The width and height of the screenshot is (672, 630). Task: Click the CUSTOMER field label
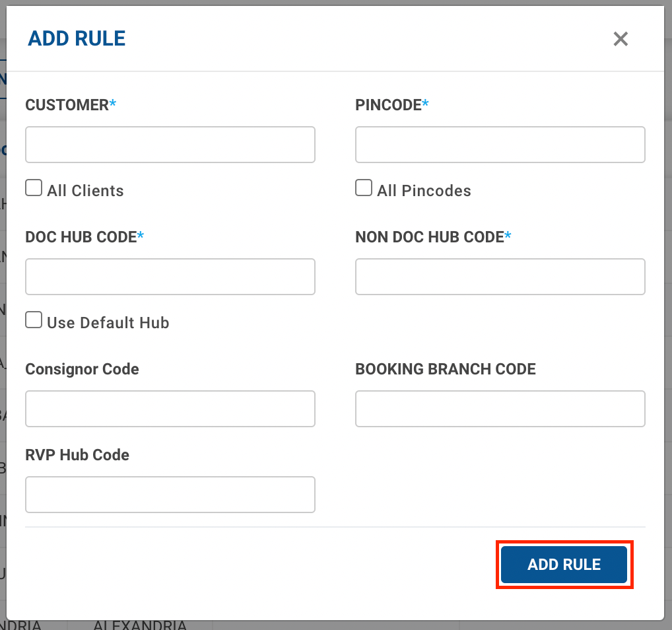click(67, 105)
